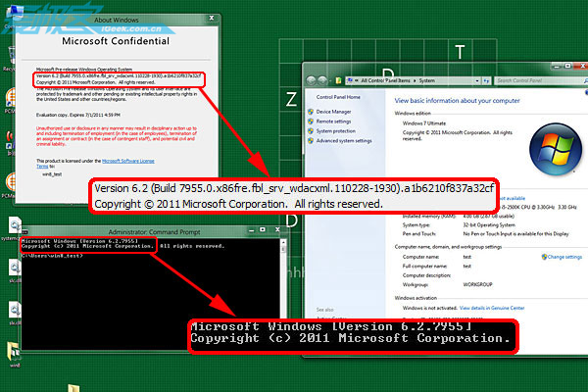Viewport: 588px width, 392px height.
Task: Click the 'Windows activation' section label
Action: pyautogui.click(x=416, y=298)
